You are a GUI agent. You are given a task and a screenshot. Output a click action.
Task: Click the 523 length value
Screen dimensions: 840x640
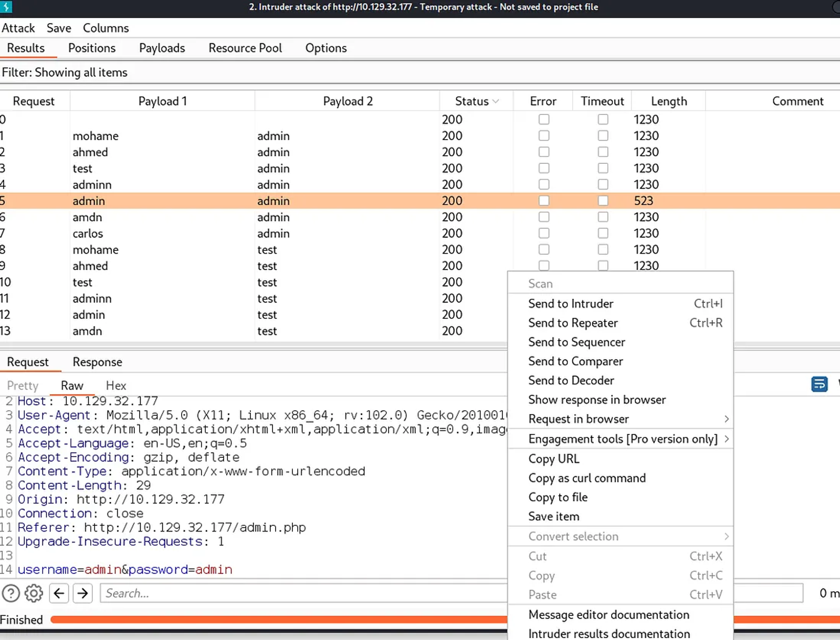[x=643, y=201]
